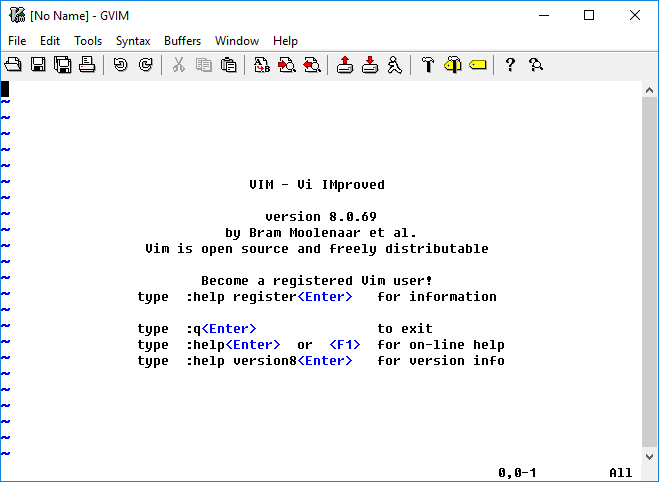Open the File menu

pyautogui.click(x=17, y=41)
